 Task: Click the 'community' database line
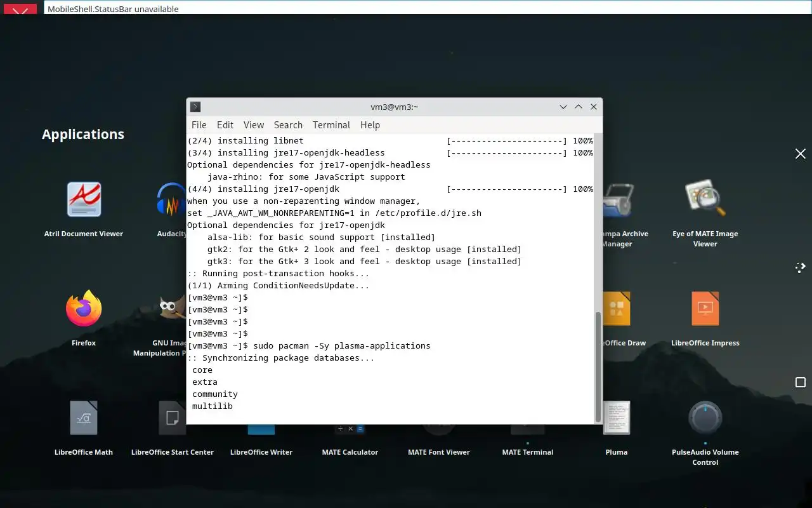click(215, 394)
